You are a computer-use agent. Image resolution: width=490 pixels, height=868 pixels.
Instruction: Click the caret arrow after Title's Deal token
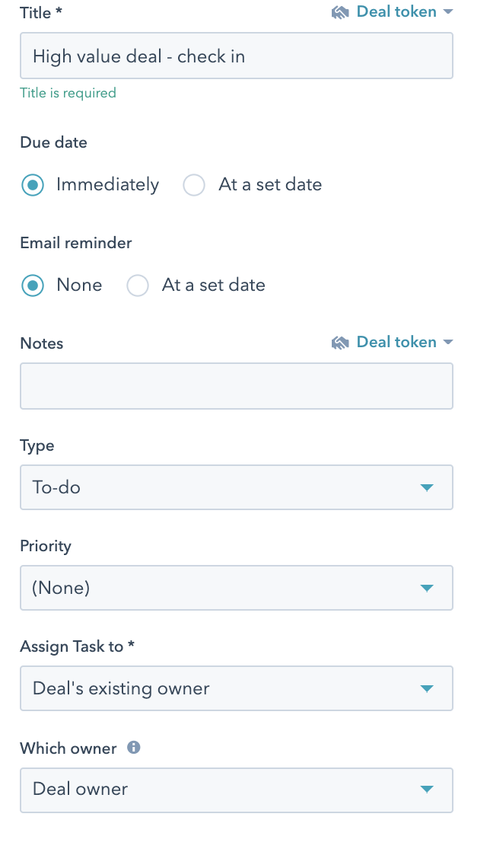pos(447,12)
